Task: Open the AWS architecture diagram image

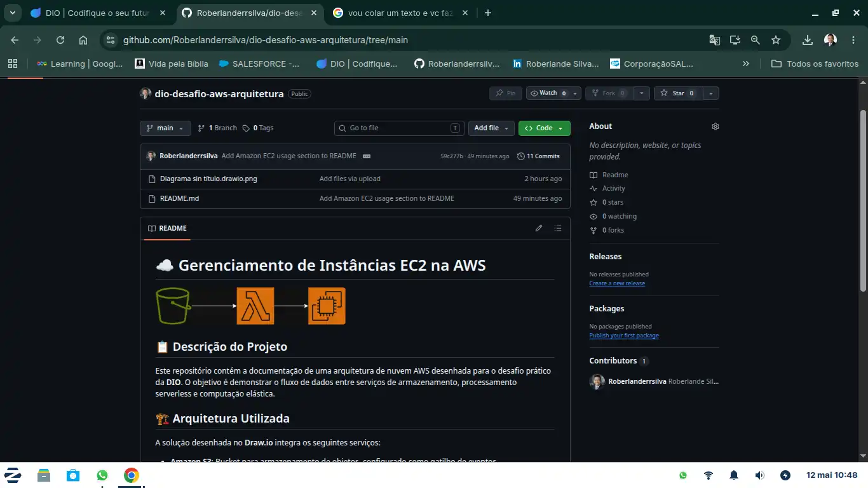Action: (x=250, y=306)
